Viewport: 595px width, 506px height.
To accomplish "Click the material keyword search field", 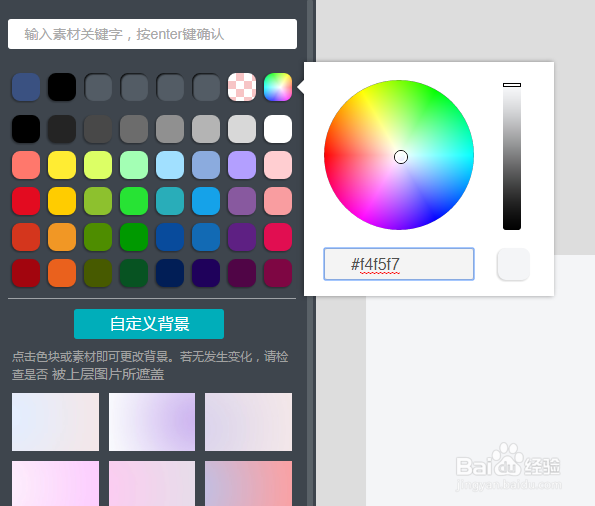I will click(x=152, y=34).
